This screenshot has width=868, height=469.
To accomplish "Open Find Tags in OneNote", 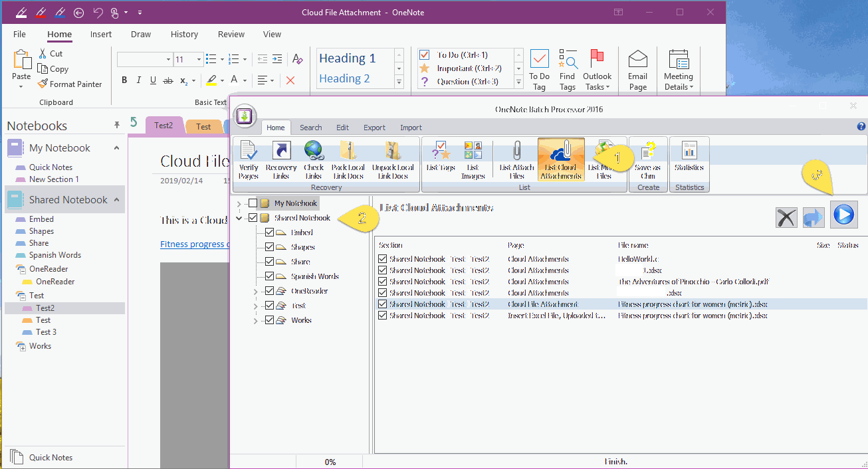I will click(568, 70).
